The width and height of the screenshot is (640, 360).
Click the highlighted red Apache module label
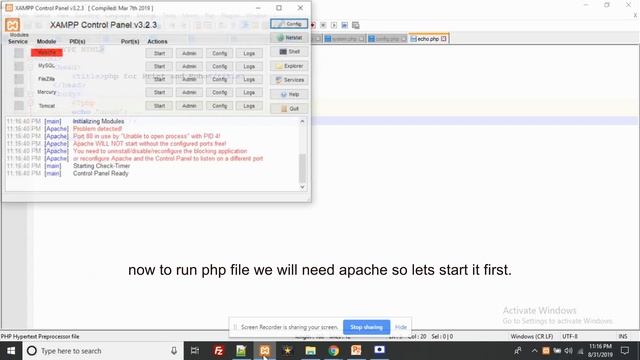coord(47,53)
